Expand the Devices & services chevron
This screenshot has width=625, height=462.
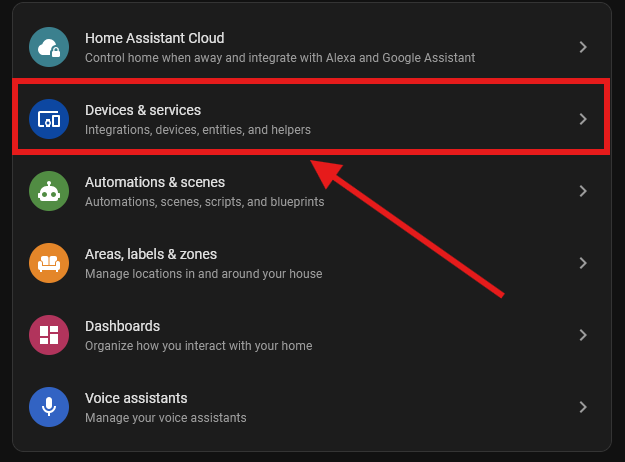[x=583, y=119]
